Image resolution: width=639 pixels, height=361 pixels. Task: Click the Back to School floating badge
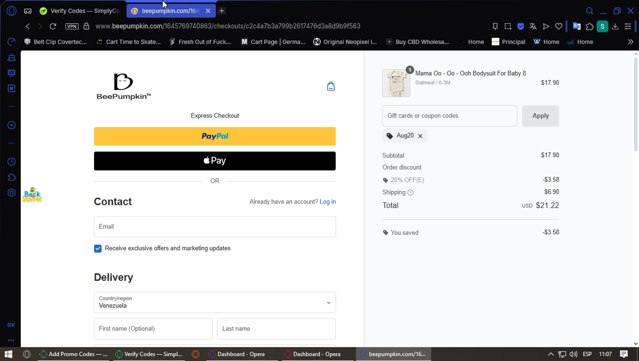click(x=32, y=195)
